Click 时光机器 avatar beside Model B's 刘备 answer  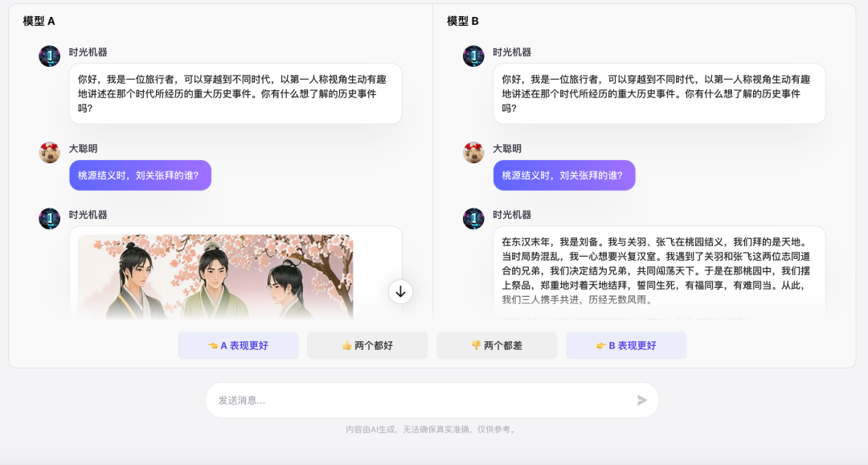click(x=473, y=218)
